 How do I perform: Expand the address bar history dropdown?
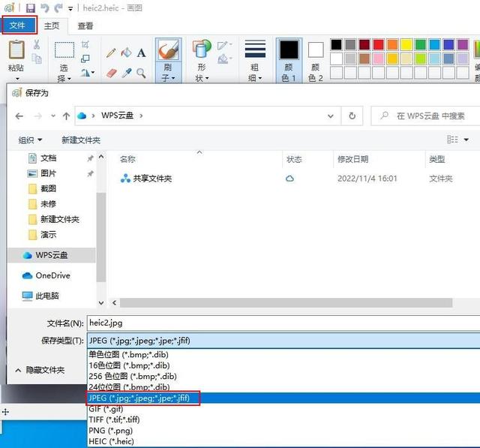point(331,116)
